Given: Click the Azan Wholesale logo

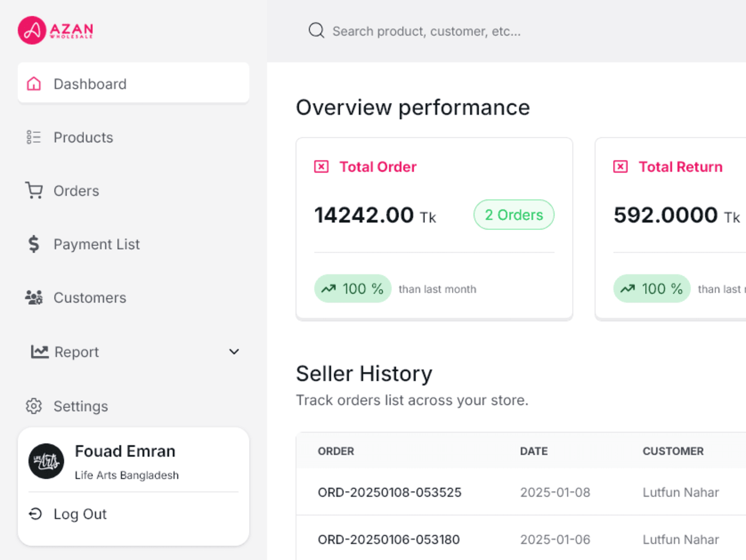Looking at the screenshot, I should (55, 30).
